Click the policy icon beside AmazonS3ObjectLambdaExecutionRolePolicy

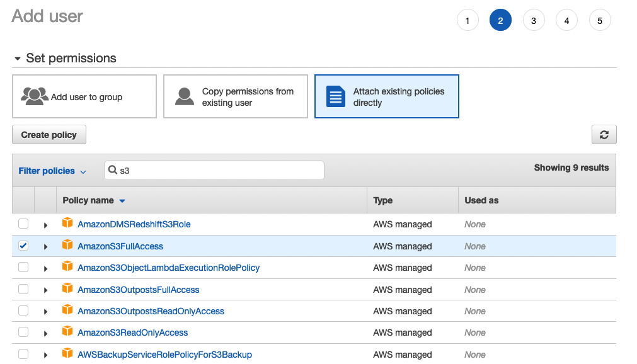click(x=67, y=266)
